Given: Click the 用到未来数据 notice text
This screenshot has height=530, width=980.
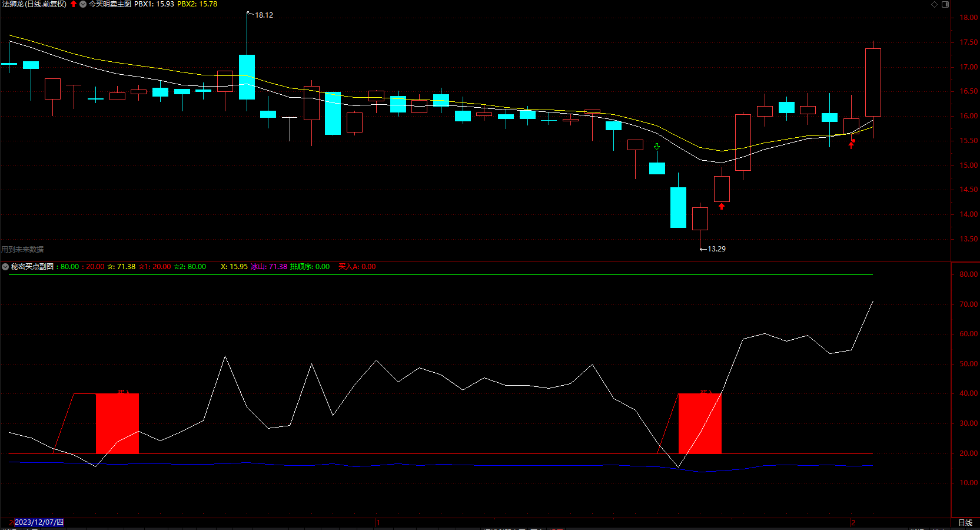Looking at the screenshot, I should click(x=22, y=250).
